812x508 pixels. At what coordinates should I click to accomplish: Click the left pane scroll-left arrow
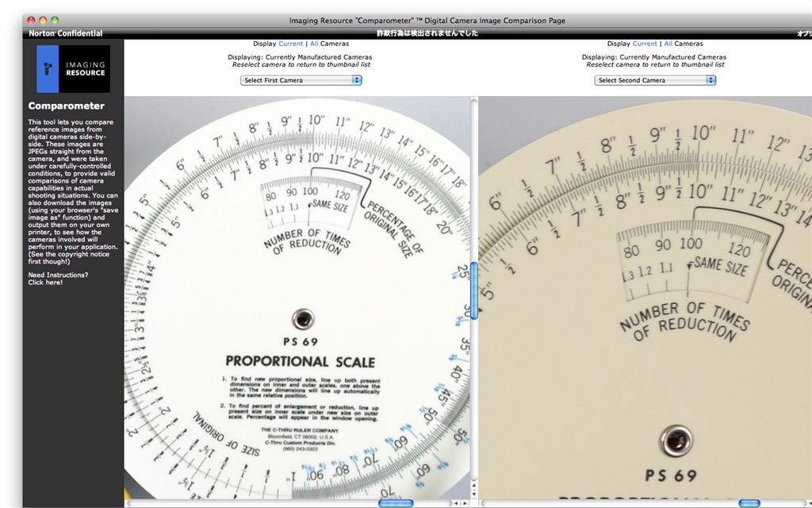pos(456,503)
